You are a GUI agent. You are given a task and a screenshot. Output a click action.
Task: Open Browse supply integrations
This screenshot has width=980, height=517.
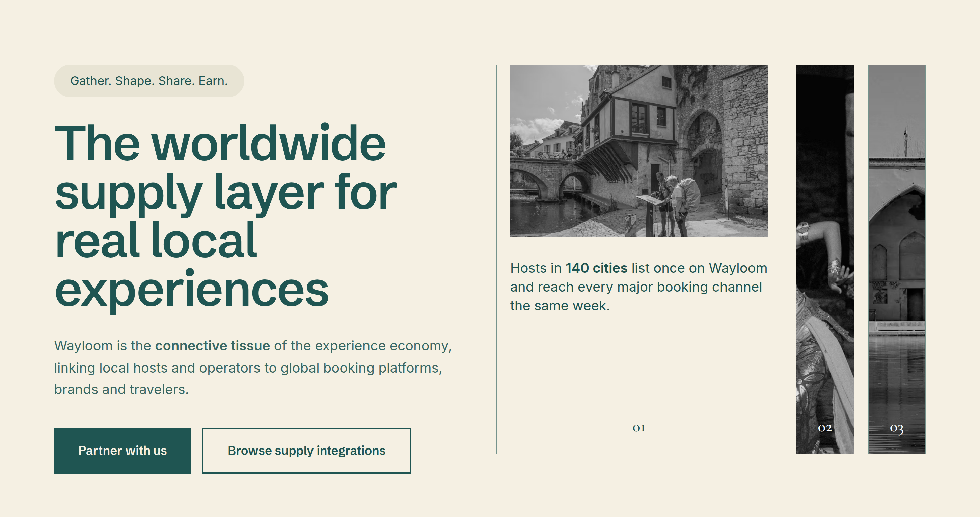(306, 451)
